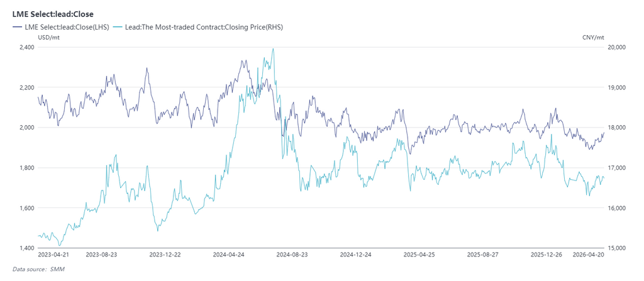Click the Data source: SMM text
The width and height of the screenshot is (644, 281).
pos(38,269)
